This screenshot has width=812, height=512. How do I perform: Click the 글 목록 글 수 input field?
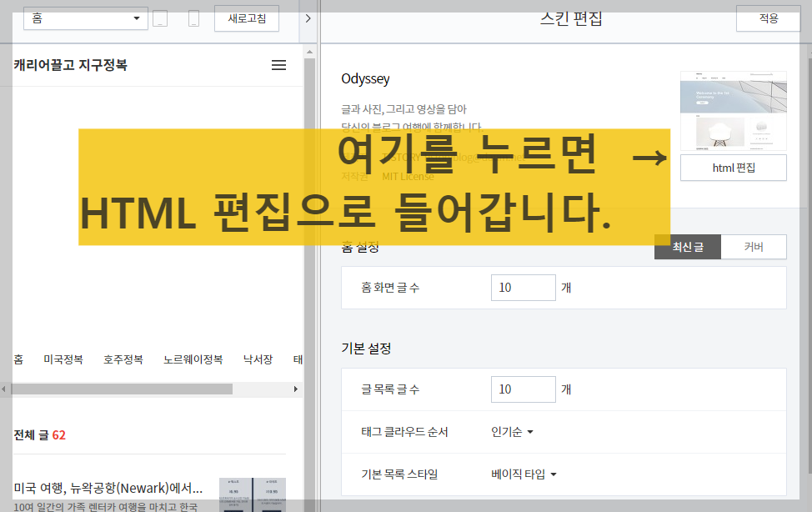click(523, 389)
